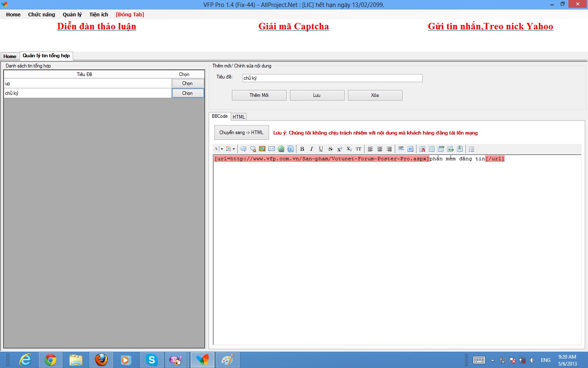Switch to the HTML editor tab

coord(239,117)
